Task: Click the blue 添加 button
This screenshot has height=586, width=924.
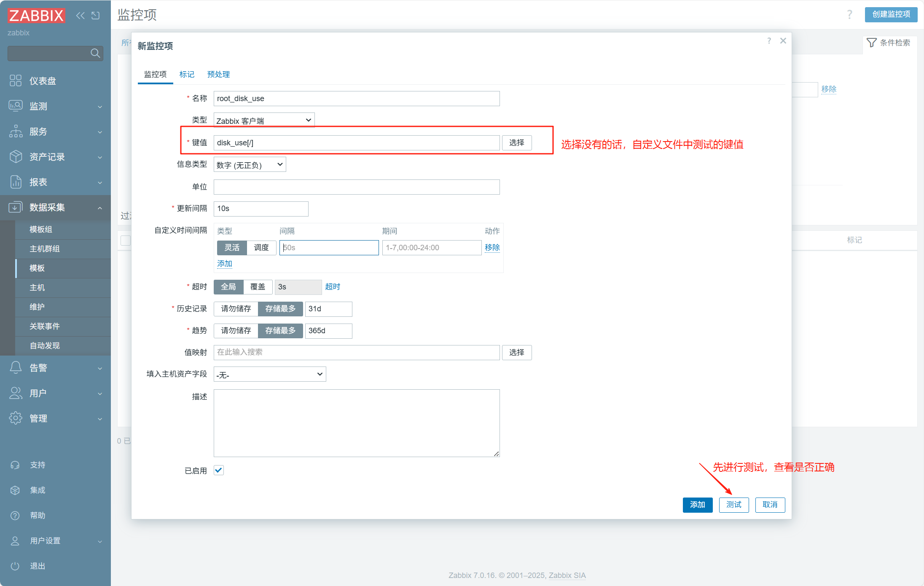Action: pos(698,505)
